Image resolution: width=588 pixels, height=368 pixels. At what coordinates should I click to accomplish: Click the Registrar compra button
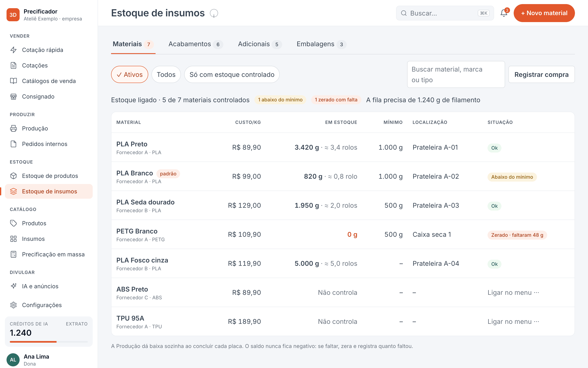pyautogui.click(x=541, y=74)
